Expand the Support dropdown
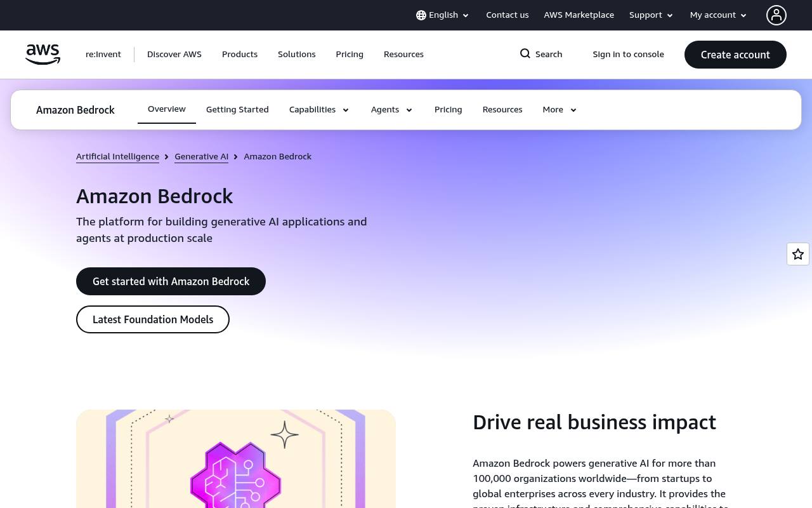This screenshot has width=812, height=508. pyautogui.click(x=652, y=15)
